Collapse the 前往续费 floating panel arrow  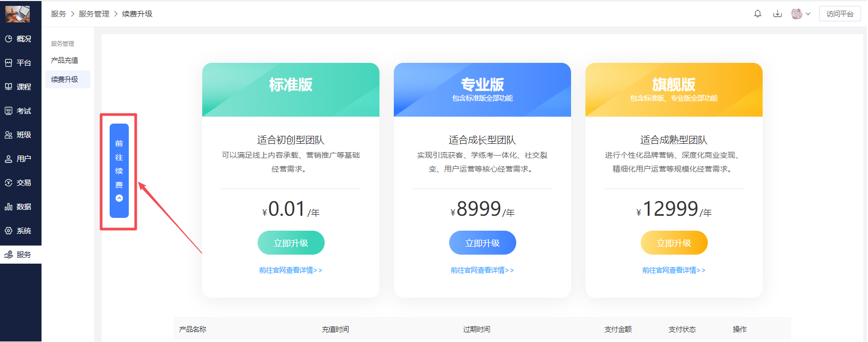click(x=119, y=198)
